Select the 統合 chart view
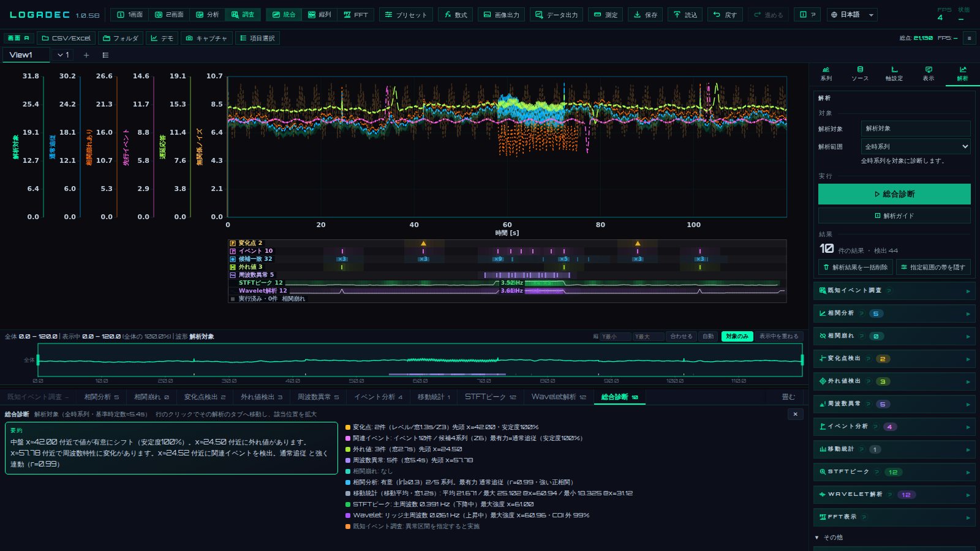 click(x=284, y=15)
